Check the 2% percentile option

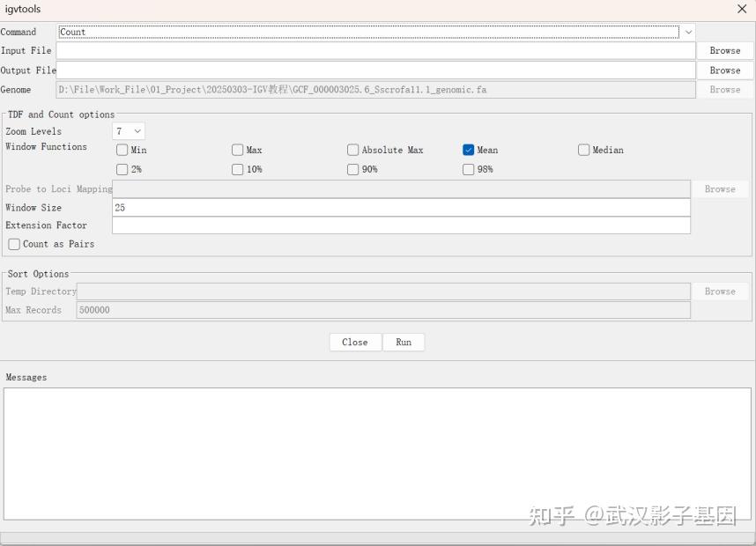pos(122,169)
